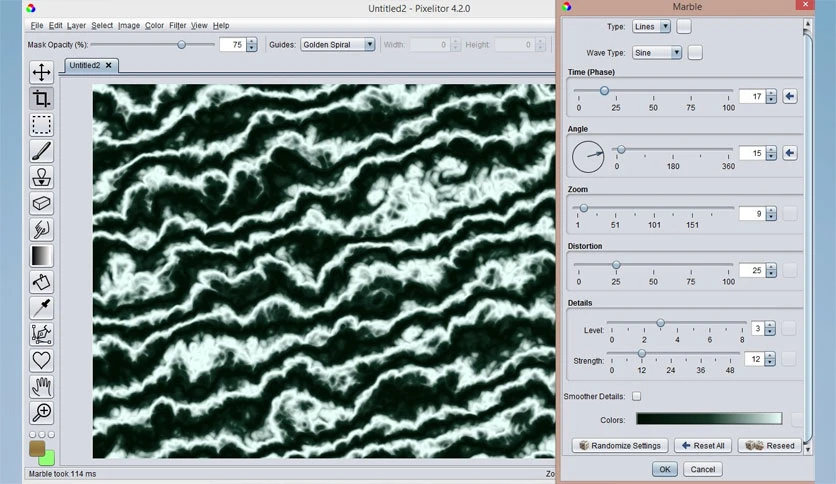
Task: Close the Untitled2 tab with X
Action: [109, 65]
